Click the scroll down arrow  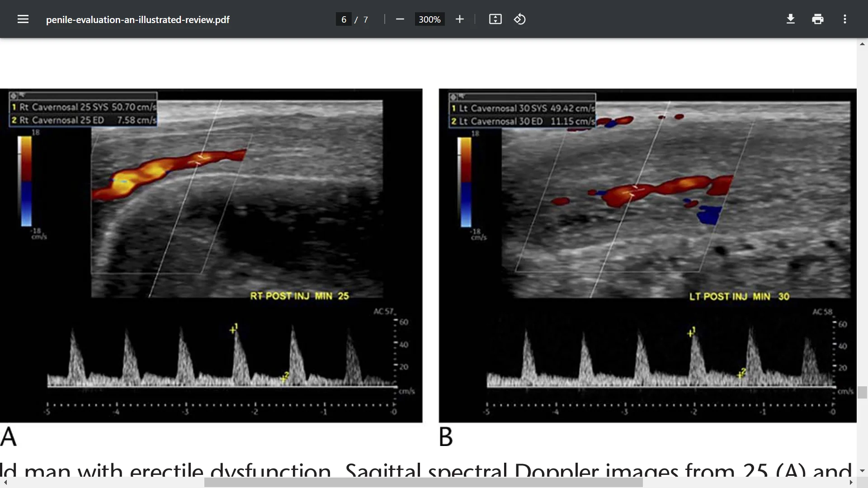coord(862,471)
